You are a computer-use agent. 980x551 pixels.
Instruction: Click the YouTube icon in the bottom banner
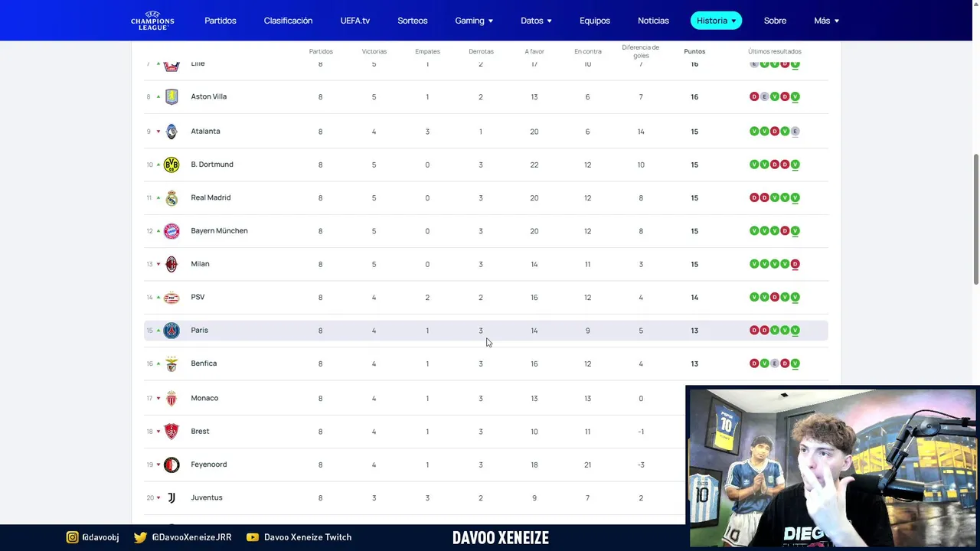pyautogui.click(x=253, y=537)
